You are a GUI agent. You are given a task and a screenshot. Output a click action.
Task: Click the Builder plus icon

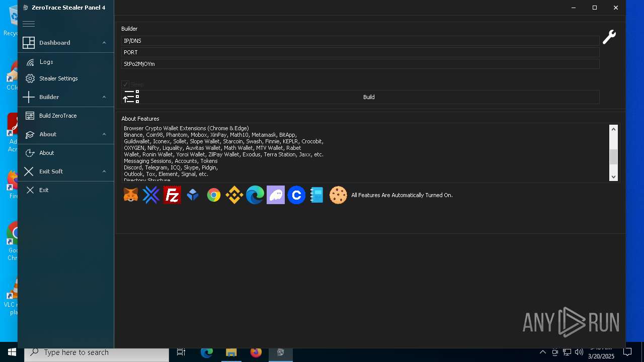[x=29, y=97]
